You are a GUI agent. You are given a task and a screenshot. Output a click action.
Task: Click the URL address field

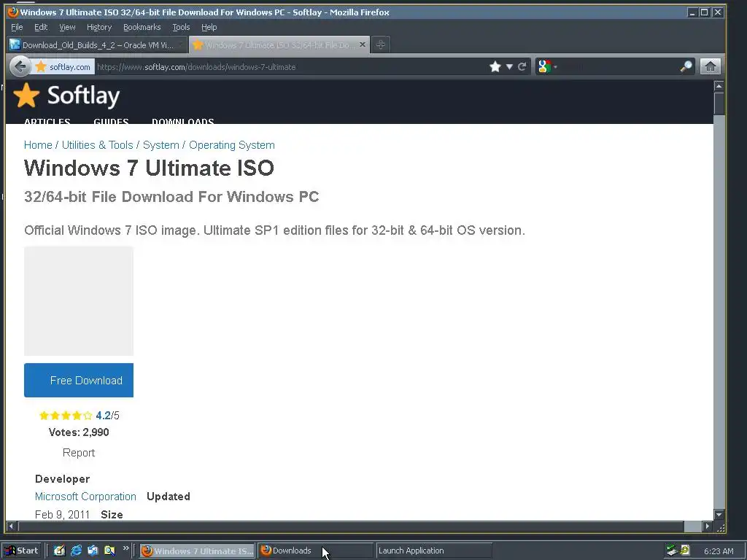tap(290, 66)
